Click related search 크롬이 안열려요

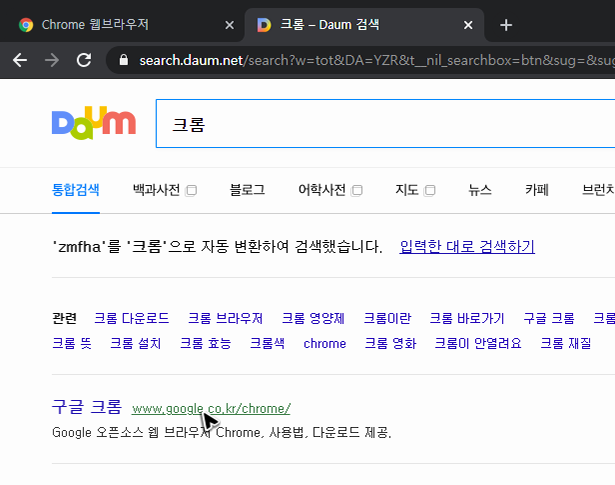[x=478, y=343]
